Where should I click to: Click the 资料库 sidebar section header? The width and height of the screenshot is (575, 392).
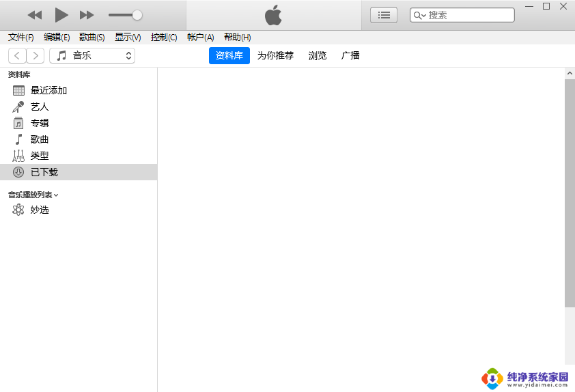(x=19, y=74)
